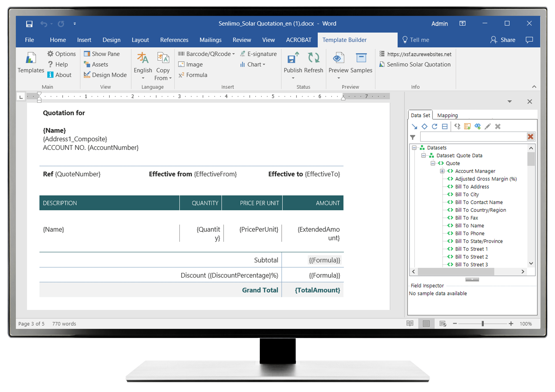
Task: Toggle Design Mode on
Action: pos(105,75)
